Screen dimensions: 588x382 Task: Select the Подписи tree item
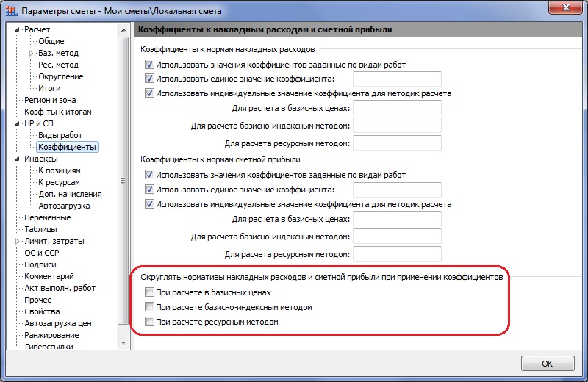[40, 264]
